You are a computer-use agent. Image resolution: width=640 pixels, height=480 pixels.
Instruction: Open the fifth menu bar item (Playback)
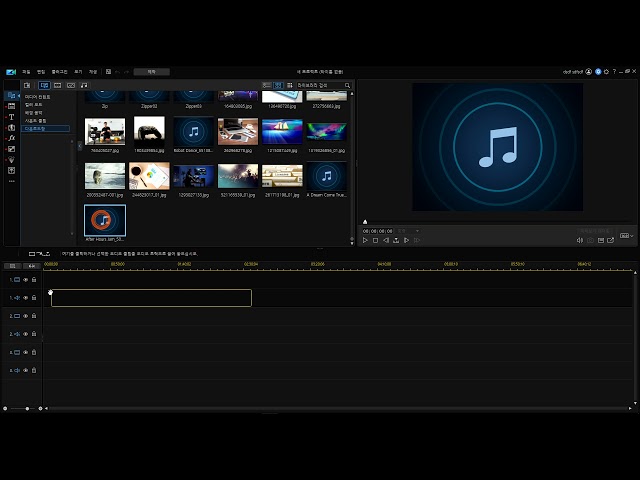pyautogui.click(x=93, y=72)
